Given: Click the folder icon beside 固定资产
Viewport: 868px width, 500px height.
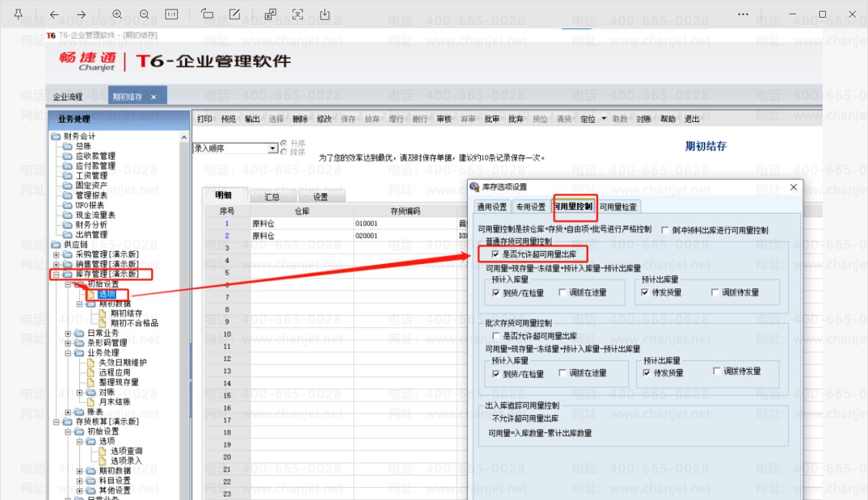Looking at the screenshot, I should pos(67,185).
